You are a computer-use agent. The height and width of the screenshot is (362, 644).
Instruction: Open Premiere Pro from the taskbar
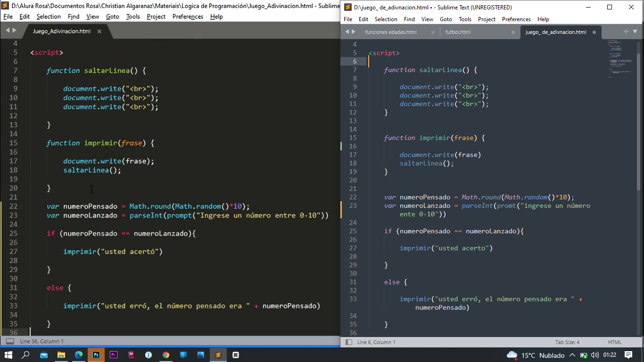pyautogui.click(x=114, y=355)
